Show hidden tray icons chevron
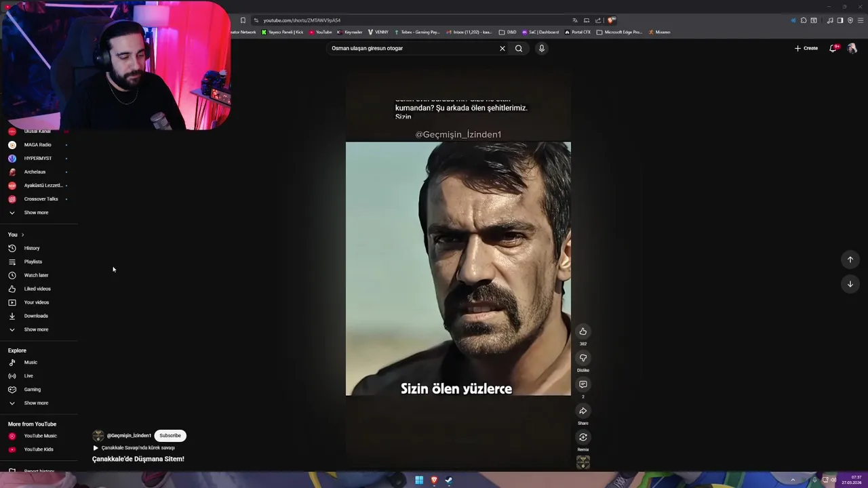Screen dimensions: 868x488 [x=793, y=481]
